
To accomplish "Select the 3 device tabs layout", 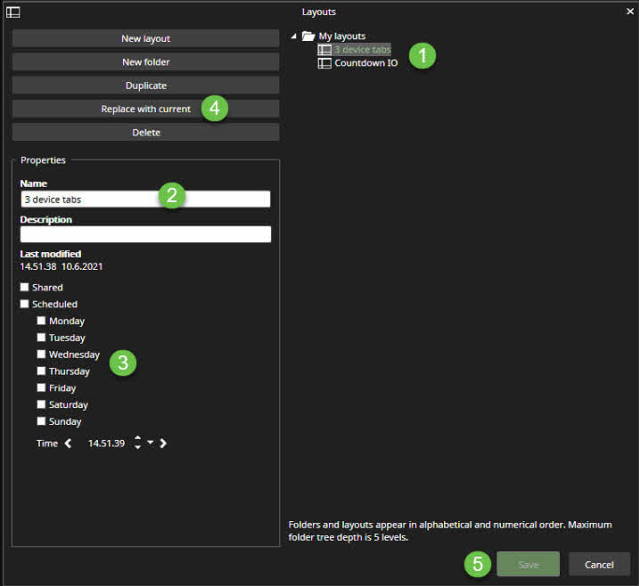I will pyautogui.click(x=362, y=50).
